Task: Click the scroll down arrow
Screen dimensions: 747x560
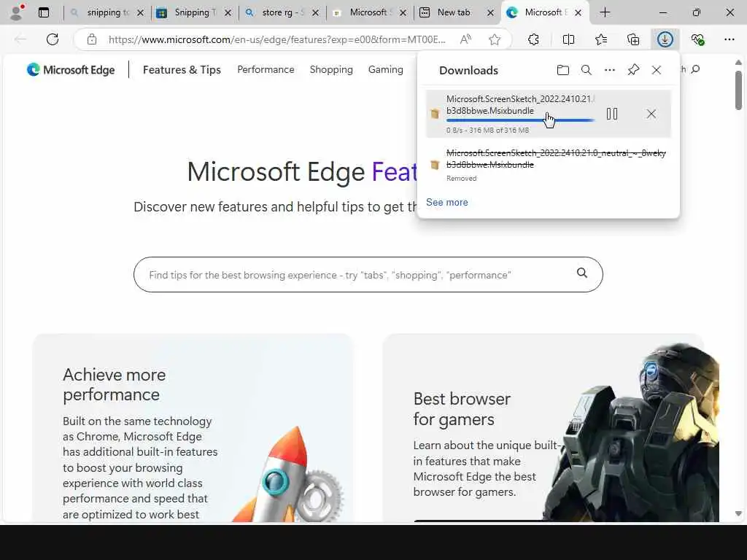Action: point(738,513)
